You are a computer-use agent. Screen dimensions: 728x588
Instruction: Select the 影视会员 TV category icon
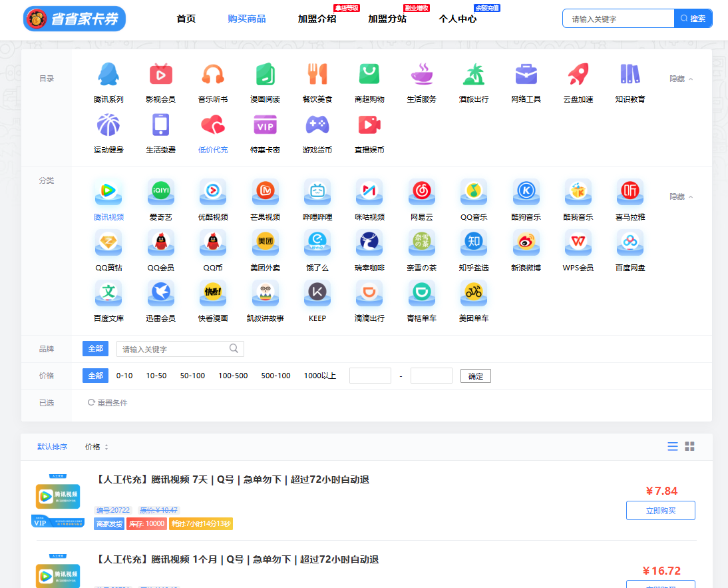160,75
